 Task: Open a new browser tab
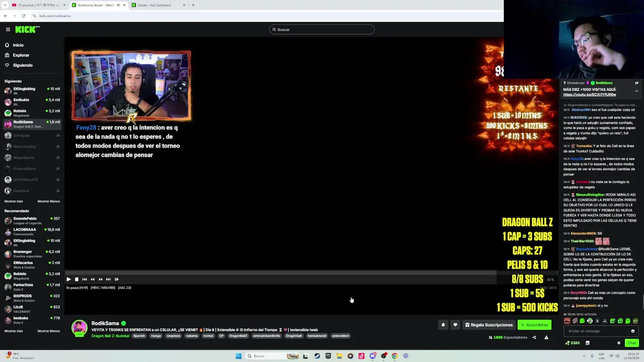(x=193, y=5)
